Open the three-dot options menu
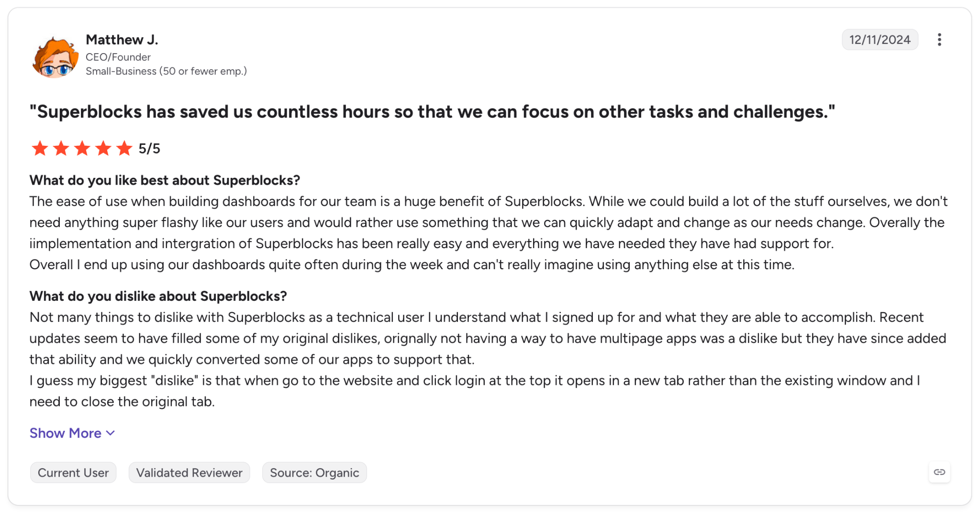Screen dimensions: 980x514 point(939,40)
